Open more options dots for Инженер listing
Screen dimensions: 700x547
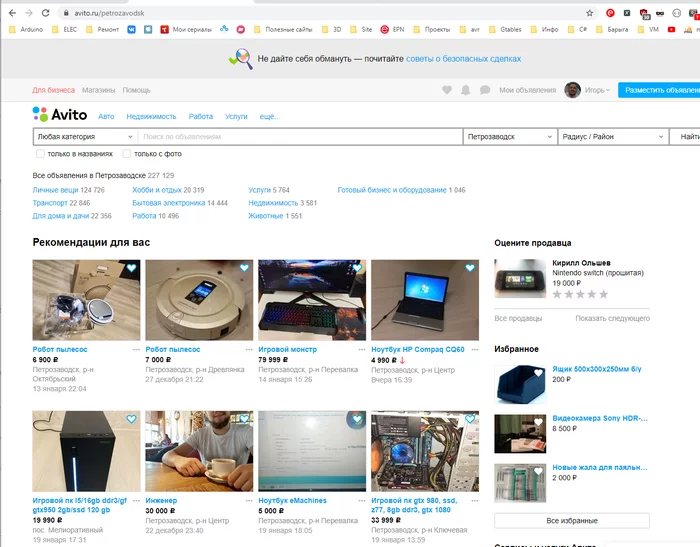249,501
